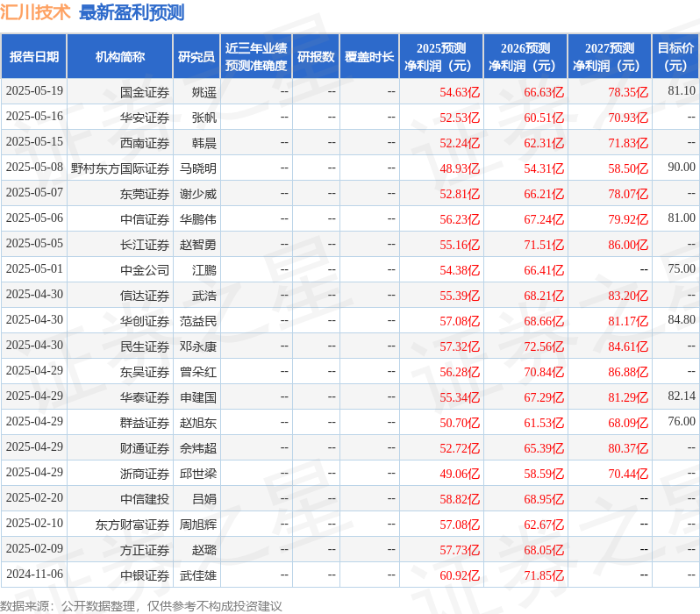The image size is (700, 614).
Task: Select institution 浙商证券
Action: pyautogui.click(x=145, y=475)
